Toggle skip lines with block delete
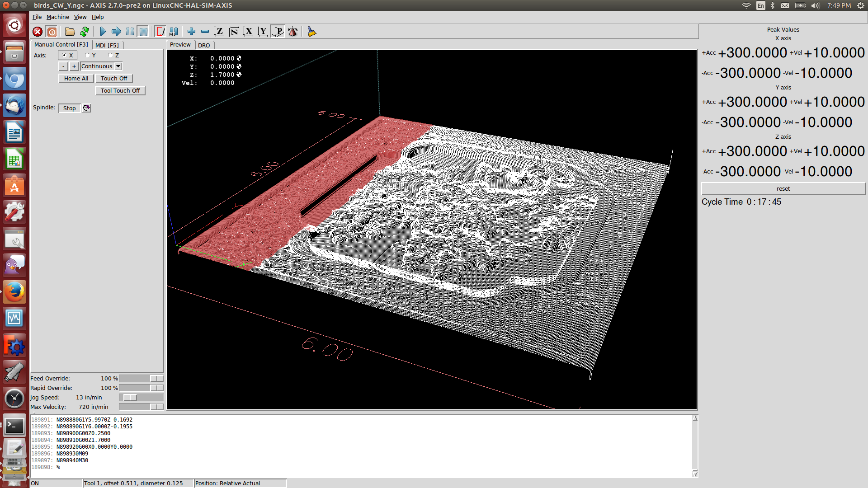The height and width of the screenshot is (488, 868). click(160, 32)
